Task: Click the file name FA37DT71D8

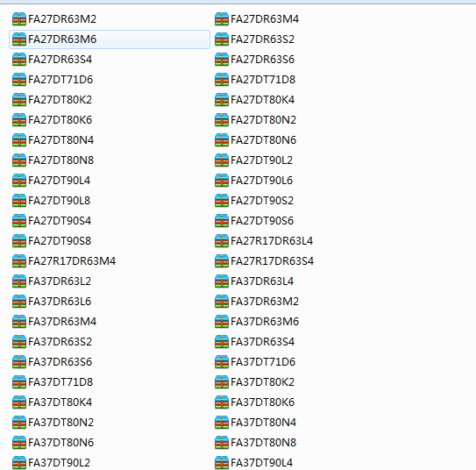Action: click(x=60, y=382)
